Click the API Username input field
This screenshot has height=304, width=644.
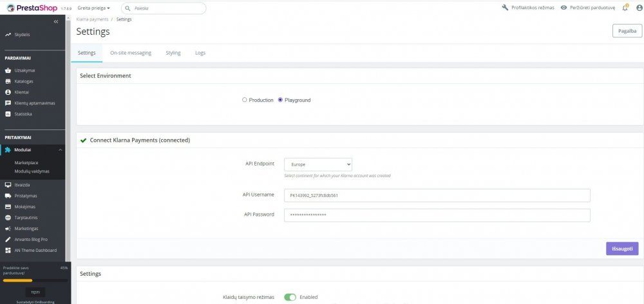(437, 196)
